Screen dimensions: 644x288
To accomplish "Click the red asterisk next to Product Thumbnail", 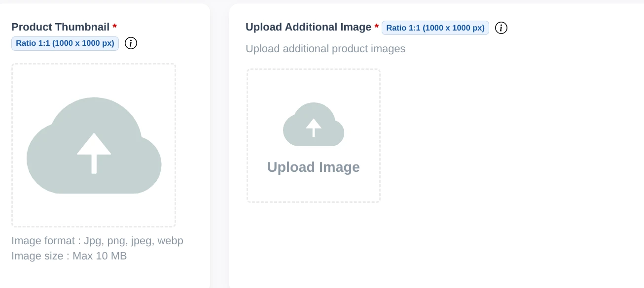I will point(114,27).
